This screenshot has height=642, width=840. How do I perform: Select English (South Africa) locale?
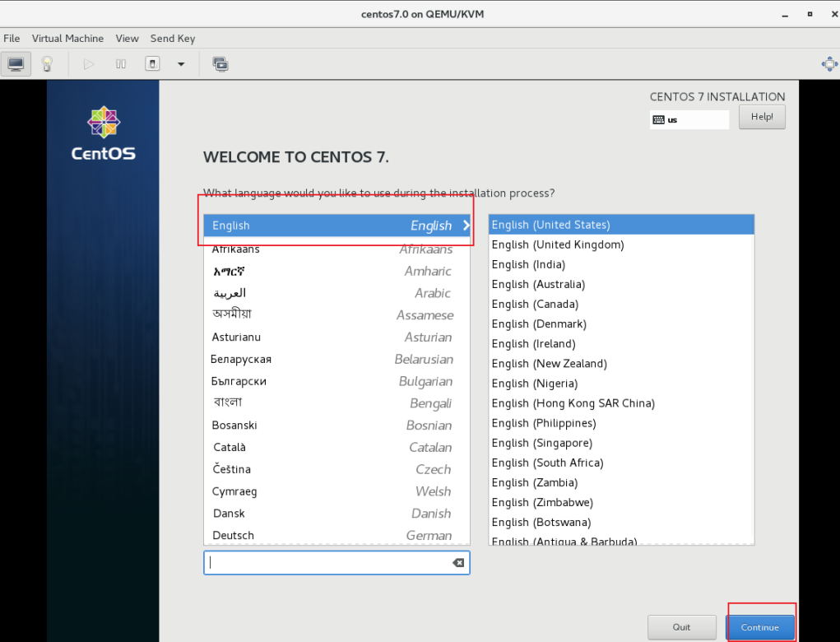coord(621,463)
